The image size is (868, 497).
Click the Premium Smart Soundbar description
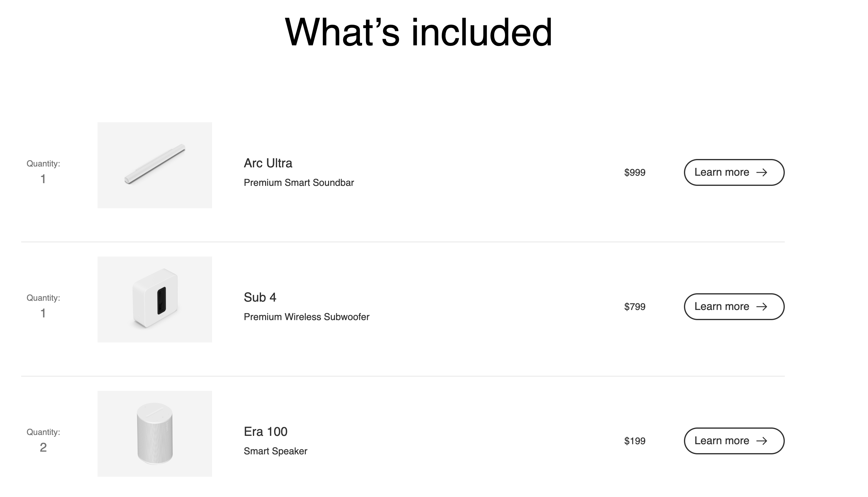[x=299, y=183]
